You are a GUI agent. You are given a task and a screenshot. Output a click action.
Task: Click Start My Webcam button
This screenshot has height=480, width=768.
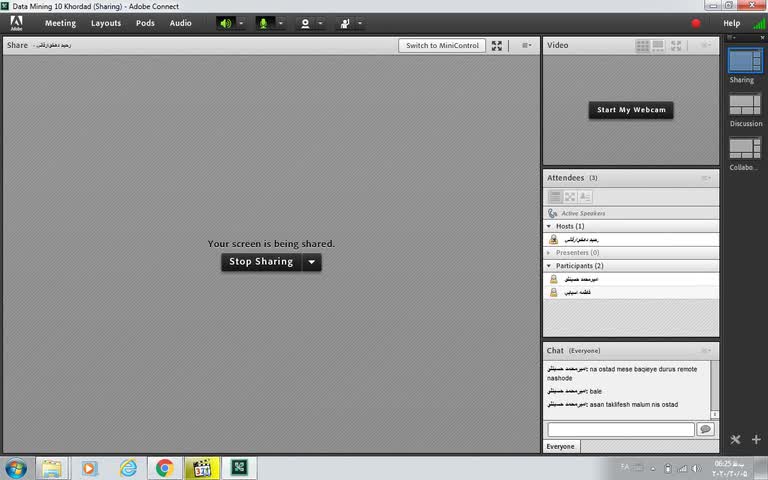(631, 110)
